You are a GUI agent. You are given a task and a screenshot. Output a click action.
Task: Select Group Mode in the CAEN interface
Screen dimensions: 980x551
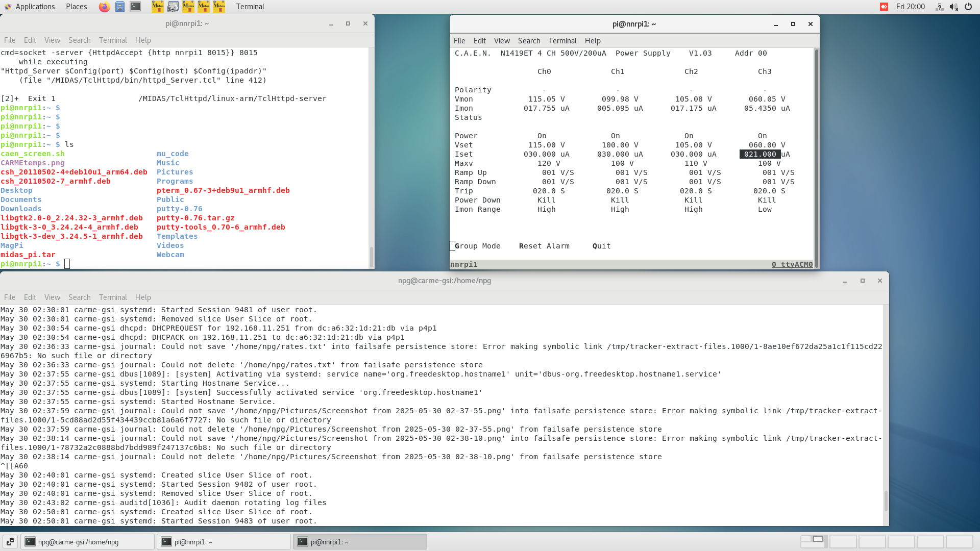coord(478,246)
